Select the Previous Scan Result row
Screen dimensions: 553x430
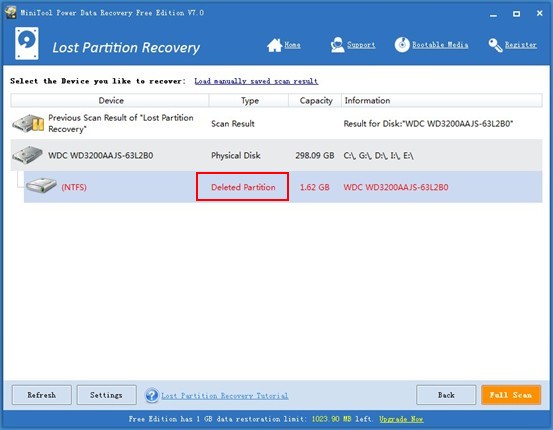pyautogui.click(x=276, y=123)
